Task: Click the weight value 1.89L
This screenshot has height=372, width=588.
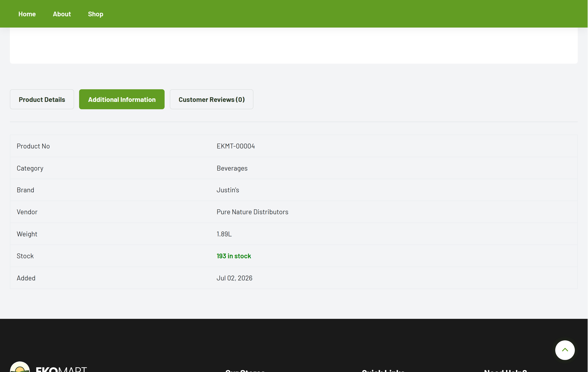Action: pyautogui.click(x=224, y=234)
